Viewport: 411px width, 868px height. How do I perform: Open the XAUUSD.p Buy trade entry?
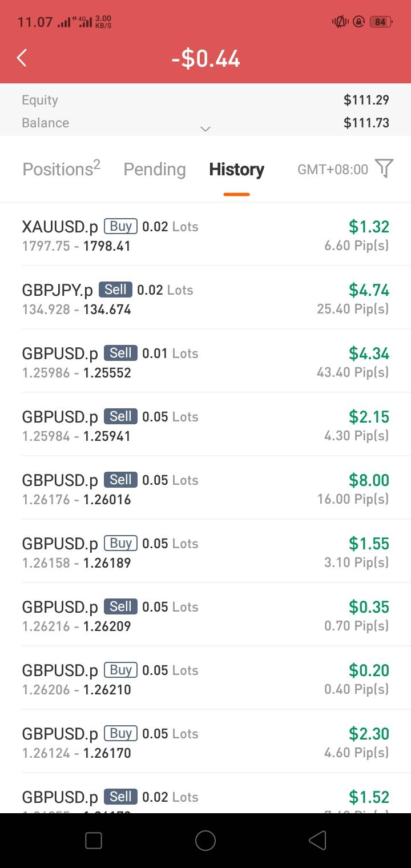click(205, 235)
